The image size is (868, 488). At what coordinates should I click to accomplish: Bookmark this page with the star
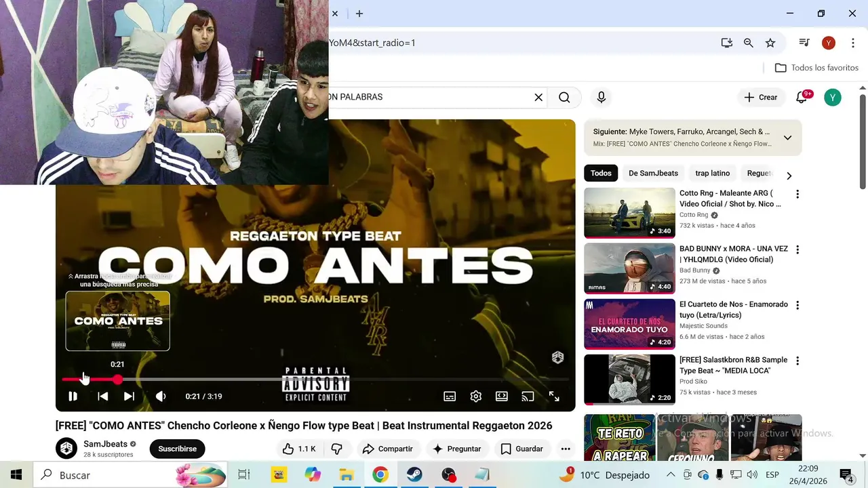(770, 43)
